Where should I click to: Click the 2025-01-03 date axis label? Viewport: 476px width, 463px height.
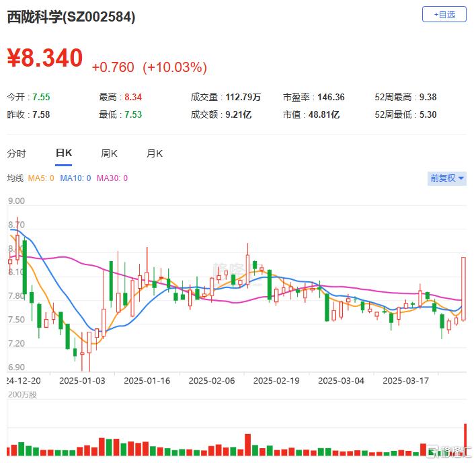pos(82,381)
